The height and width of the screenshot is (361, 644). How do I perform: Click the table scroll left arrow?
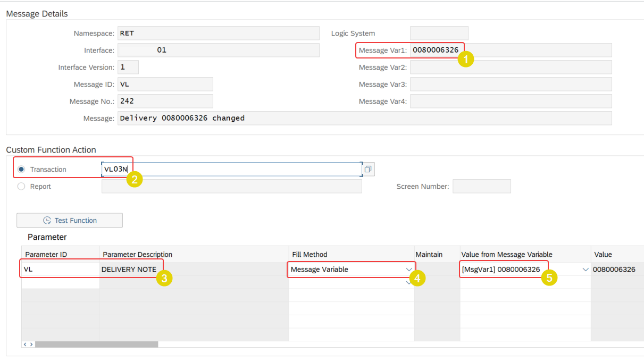click(x=25, y=345)
